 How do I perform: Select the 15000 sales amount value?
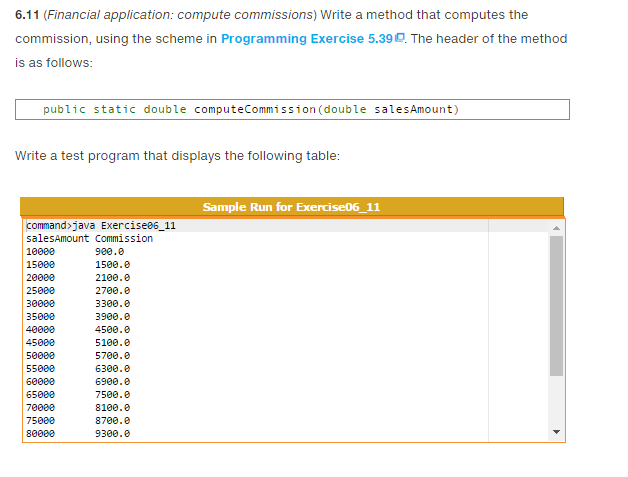coord(40,265)
